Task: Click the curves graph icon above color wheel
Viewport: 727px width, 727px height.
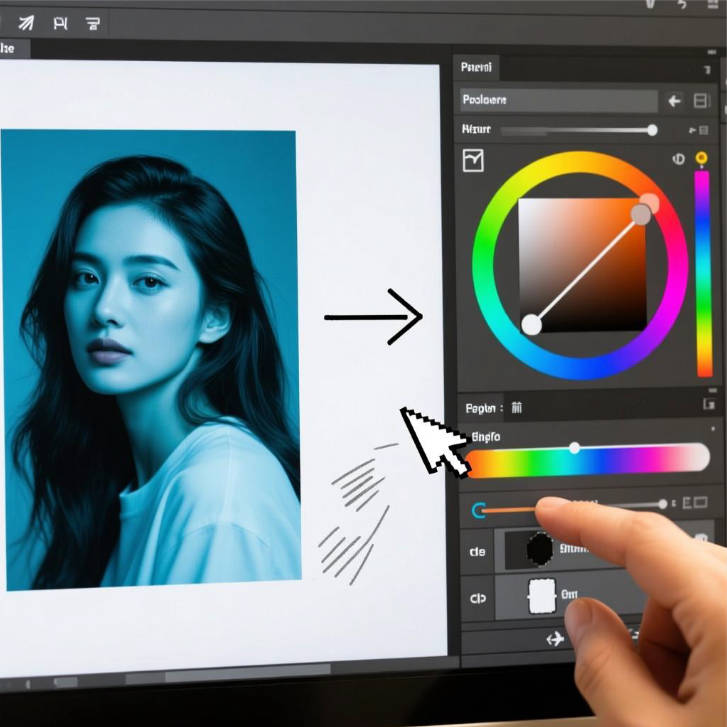Action: click(473, 160)
